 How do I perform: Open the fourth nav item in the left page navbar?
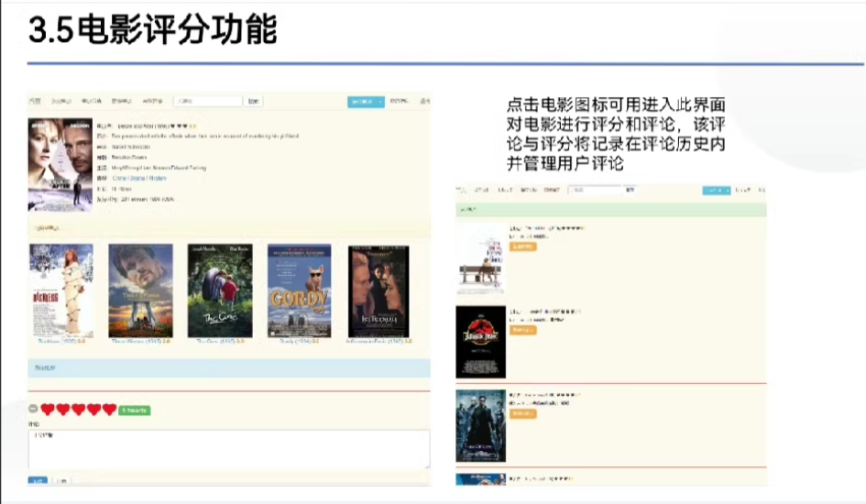tap(122, 101)
